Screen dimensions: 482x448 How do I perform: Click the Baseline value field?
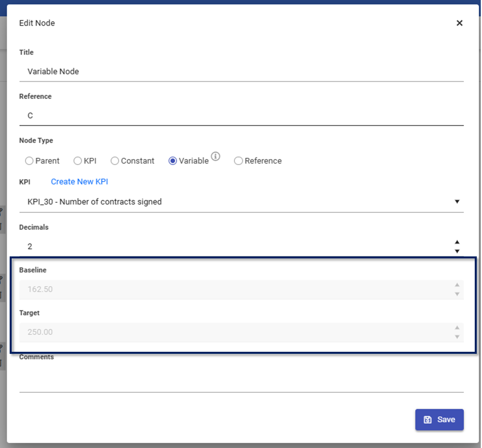[x=241, y=289]
